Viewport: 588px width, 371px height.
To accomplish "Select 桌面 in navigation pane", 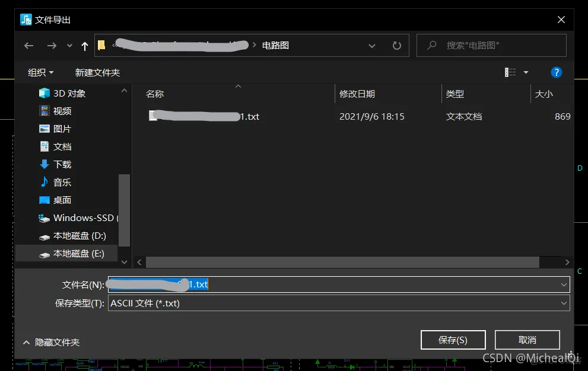I will click(55, 200).
